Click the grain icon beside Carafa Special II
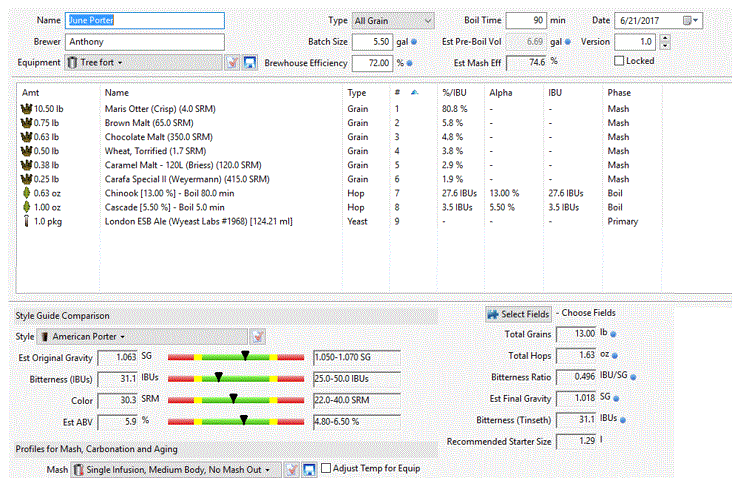 pos(26,179)
